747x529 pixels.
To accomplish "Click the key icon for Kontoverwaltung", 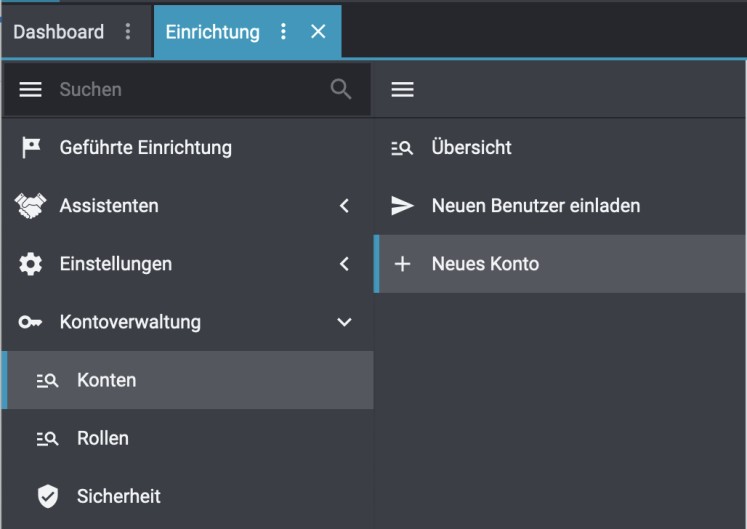I will pos(31,322).
